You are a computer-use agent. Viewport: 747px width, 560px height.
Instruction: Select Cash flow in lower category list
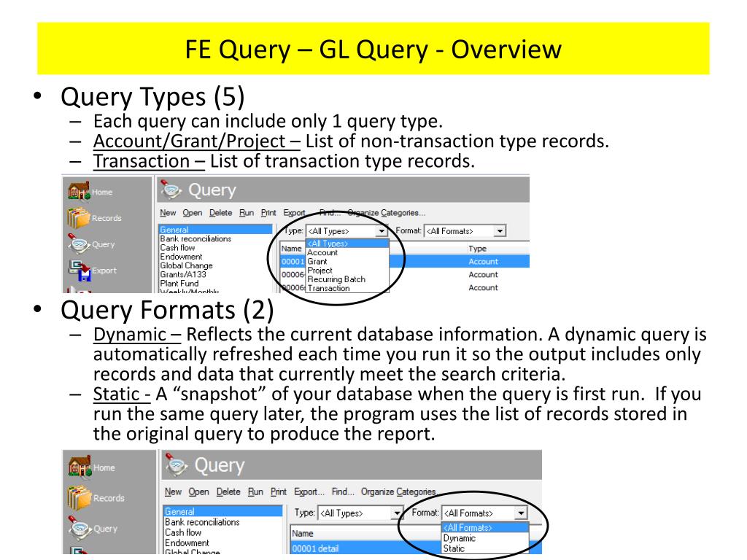coord(183,532)
